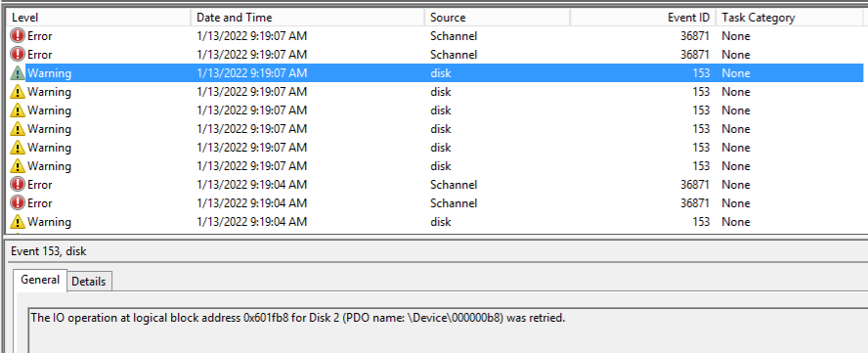
Task: Click the event description text box about Disk 2
Action: (448, 331)
